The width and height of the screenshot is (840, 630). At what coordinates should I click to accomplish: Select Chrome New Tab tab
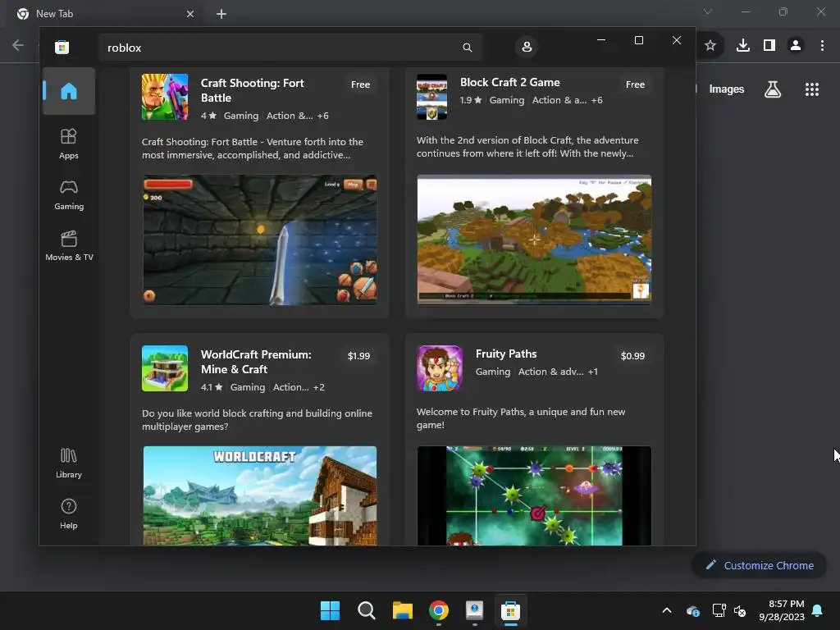click(104, 14)
